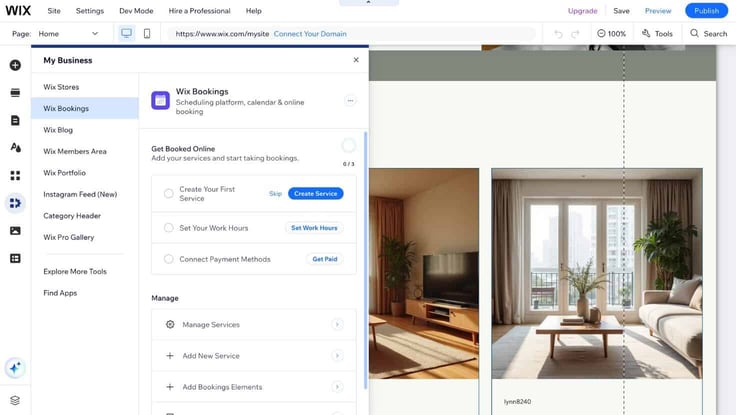Expand Add New Service chevron arrow
736x415 pixels.
(x=337, y=356)
